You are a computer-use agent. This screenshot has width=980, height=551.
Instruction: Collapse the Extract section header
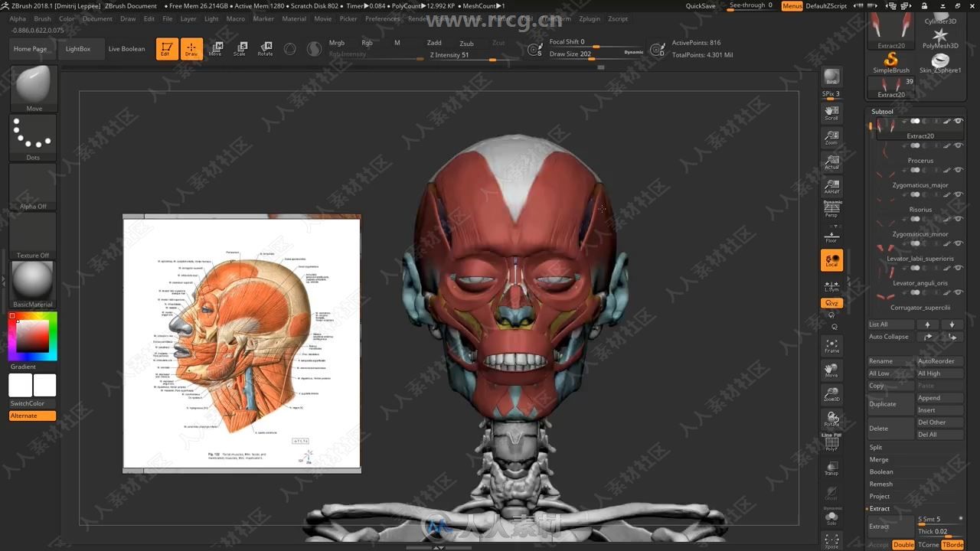point(879,508)
